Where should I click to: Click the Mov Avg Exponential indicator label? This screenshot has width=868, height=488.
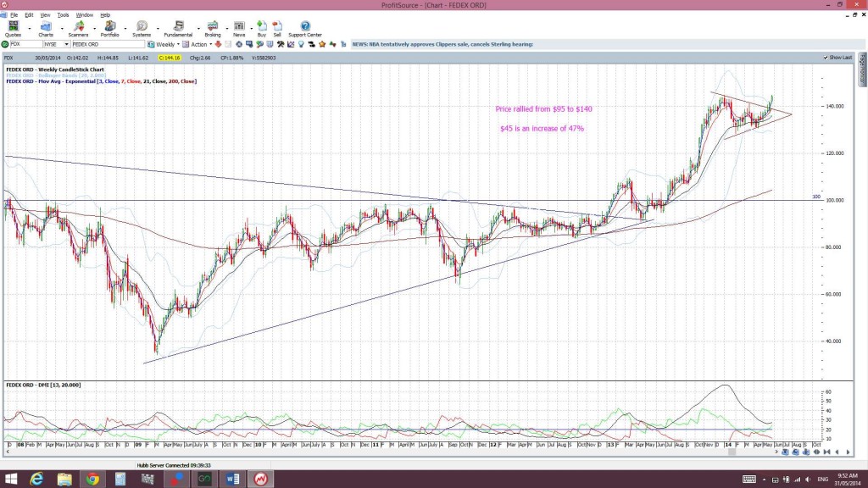point(102,81)
